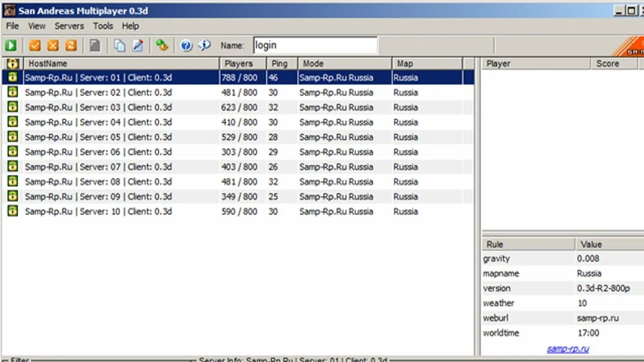Click the Add Server checkmark icon
644x362 pixels.
[x=35, y=46]
